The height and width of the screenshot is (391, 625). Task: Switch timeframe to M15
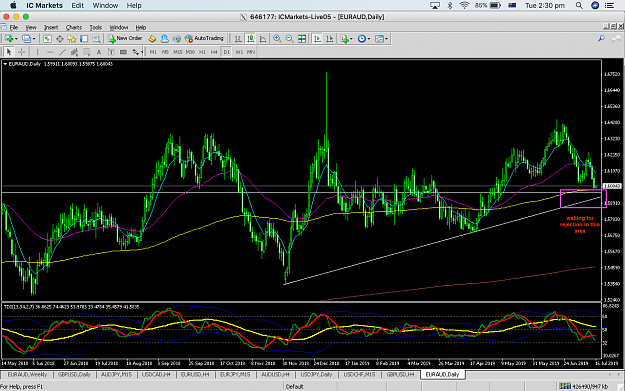[178, 52]
